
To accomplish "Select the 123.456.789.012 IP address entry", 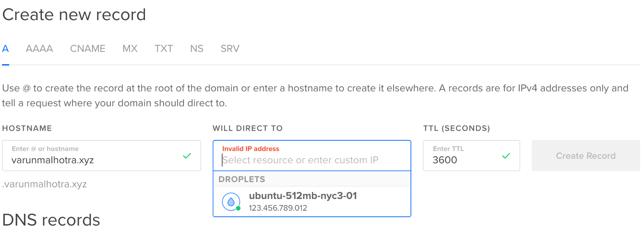I will click(x=278, y=208).
